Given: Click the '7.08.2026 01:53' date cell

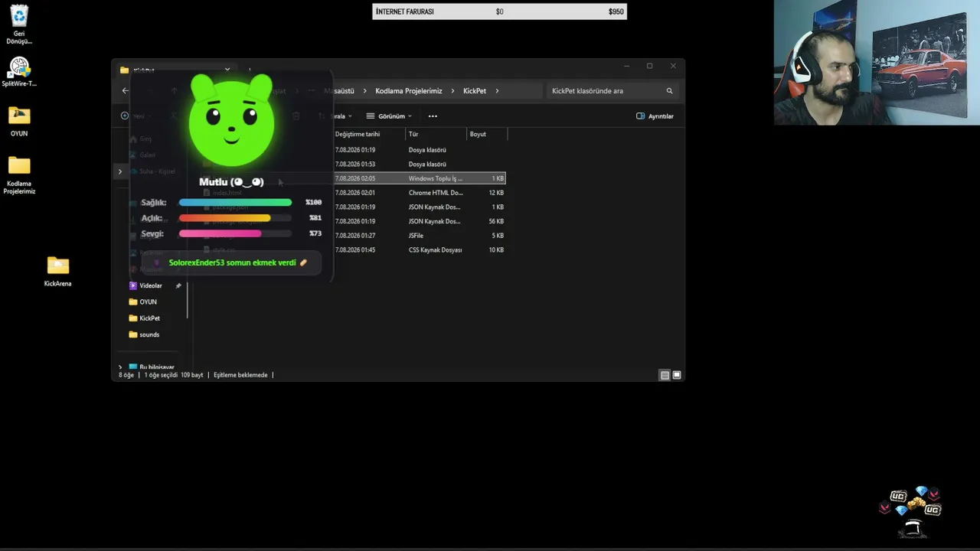Looking at the screenshot, I should [x=355, y=165].
